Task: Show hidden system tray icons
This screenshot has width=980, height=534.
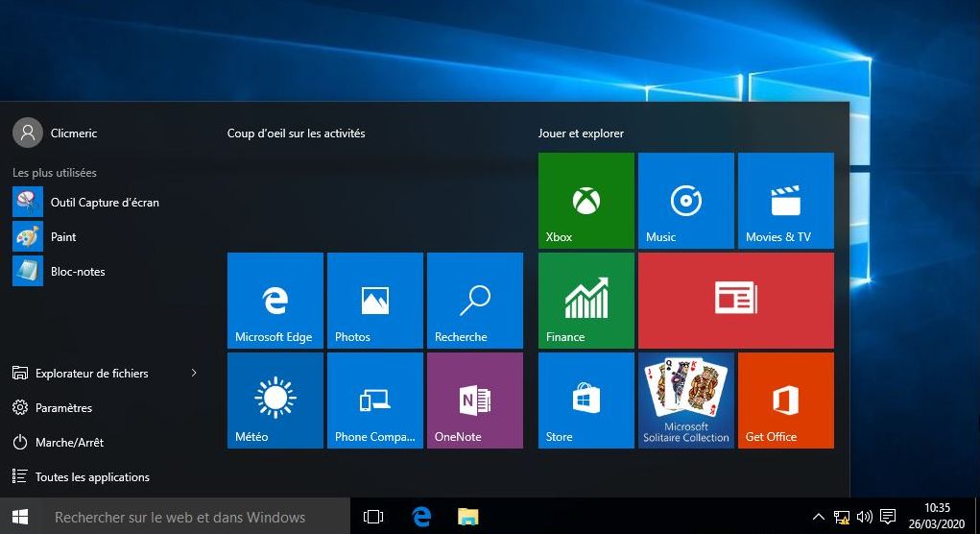Action: [818, 517]
